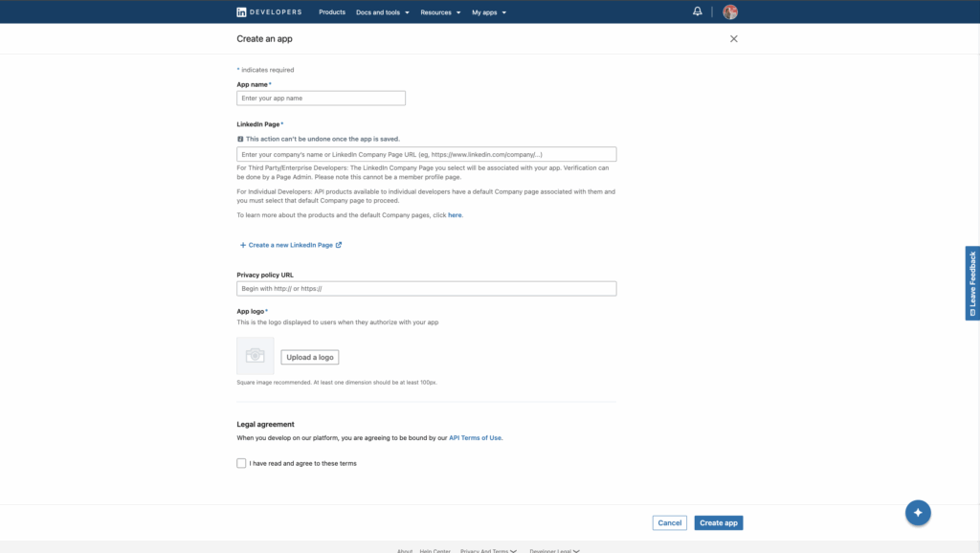Close the Create an app dialog
The height and width of the screenshot is (553, 980).
coord(734,39)
